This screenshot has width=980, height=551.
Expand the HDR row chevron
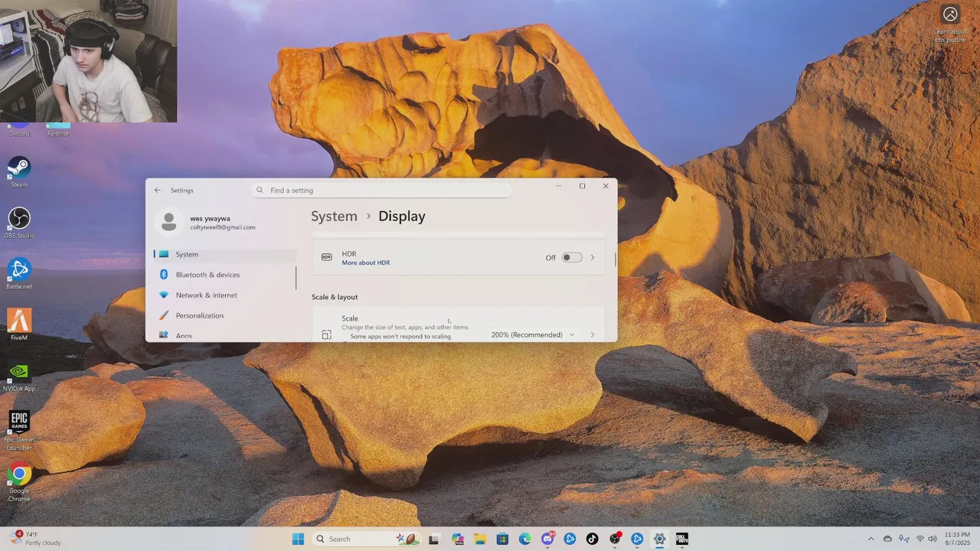592,258
